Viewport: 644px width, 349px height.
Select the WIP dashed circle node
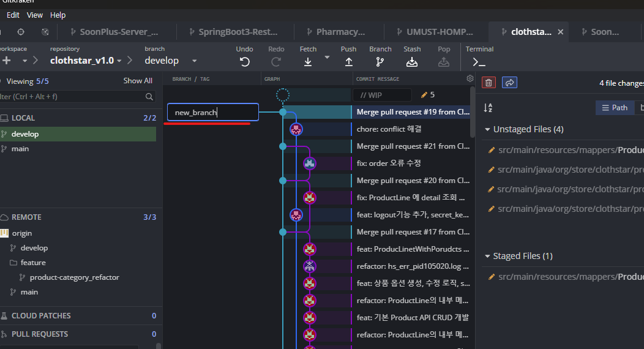click(x=283, y=95)
